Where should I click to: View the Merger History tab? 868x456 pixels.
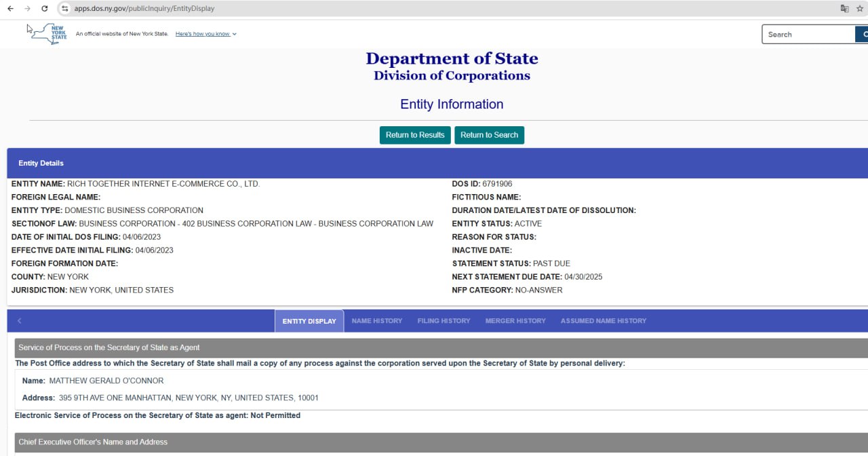(x=515, y=321)
